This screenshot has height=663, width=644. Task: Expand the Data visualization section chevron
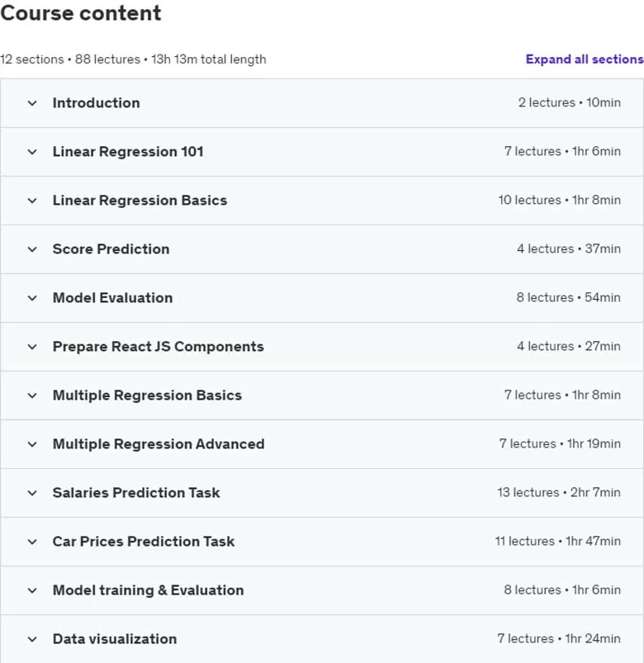point(32,639)
